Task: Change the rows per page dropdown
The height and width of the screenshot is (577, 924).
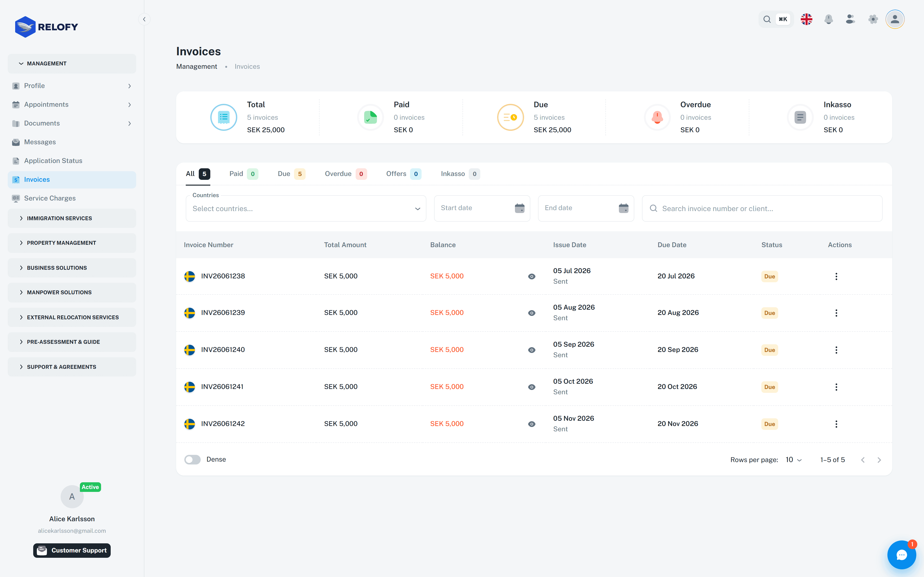Action: (793, 460)
